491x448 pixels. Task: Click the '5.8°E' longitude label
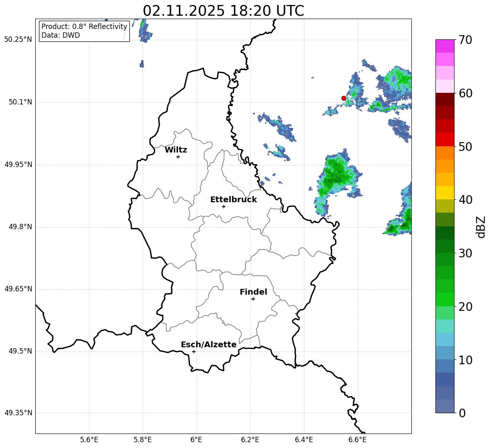tap(143, 440)
